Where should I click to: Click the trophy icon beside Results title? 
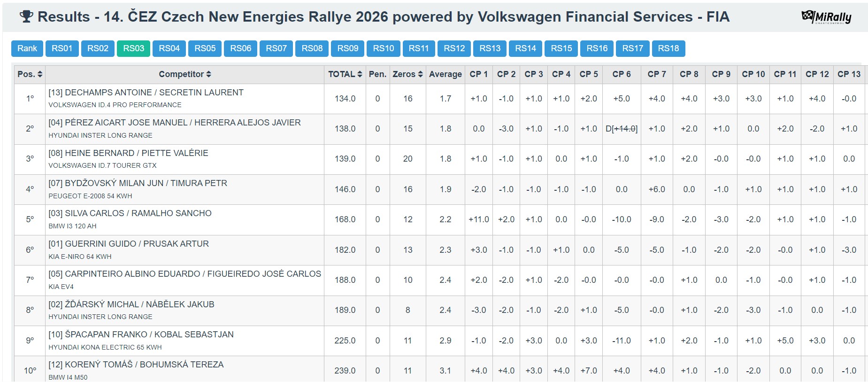pos(26,17)
